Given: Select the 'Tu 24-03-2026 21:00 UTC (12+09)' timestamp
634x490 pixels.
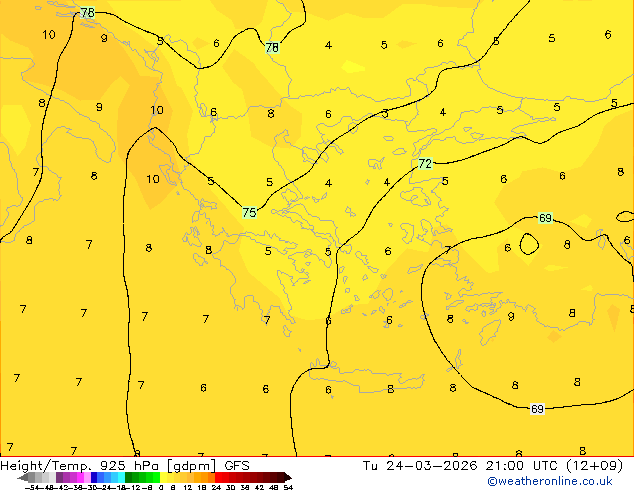Looking at the screenshot, I should pos(493,466).
